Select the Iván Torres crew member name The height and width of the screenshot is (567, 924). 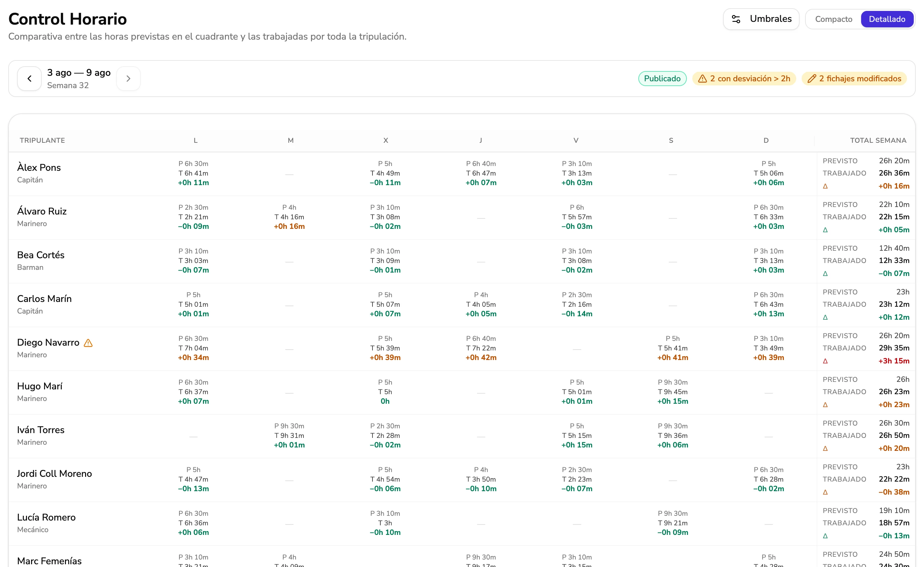(41, 430)
